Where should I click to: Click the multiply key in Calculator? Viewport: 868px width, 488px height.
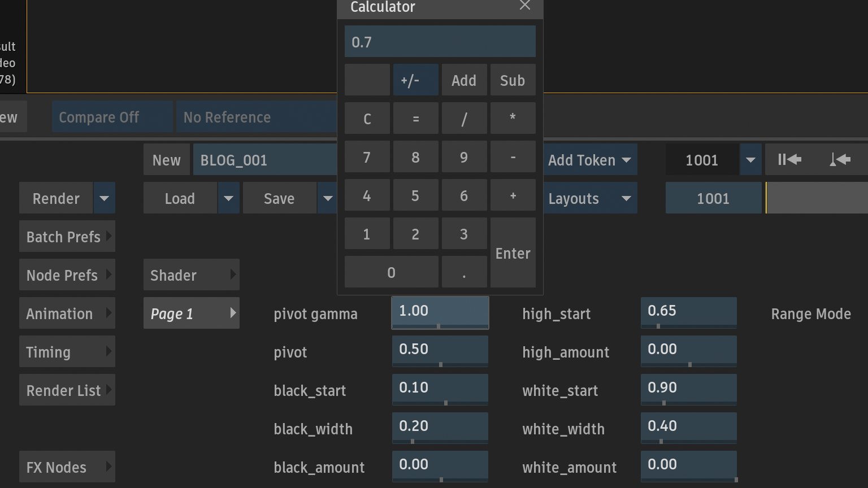(513, 118)
